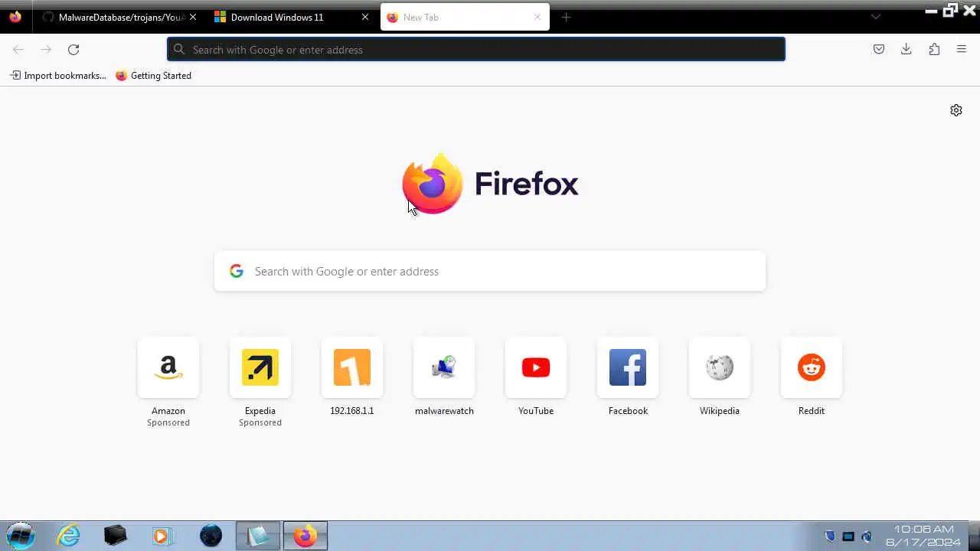Click the network tray icon
The width and height of the screenshot is (980, 551).
point(848,536)
